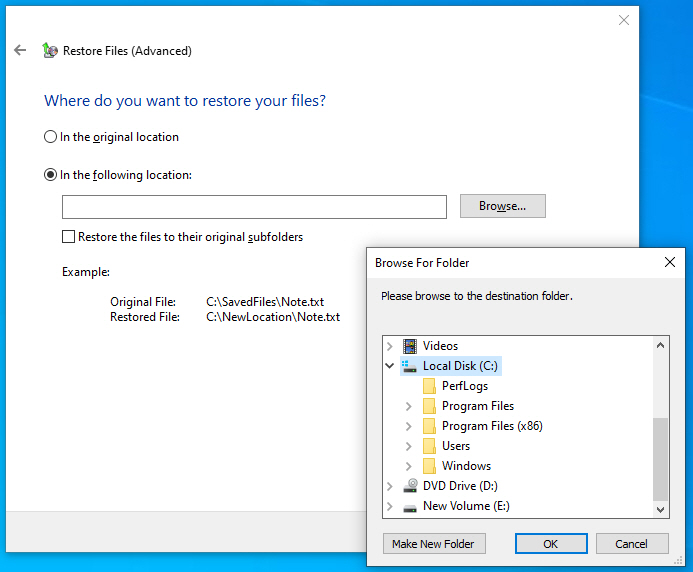693x572 pixels.
Task: Expand the Videos tree node
Action: point(390,346)
